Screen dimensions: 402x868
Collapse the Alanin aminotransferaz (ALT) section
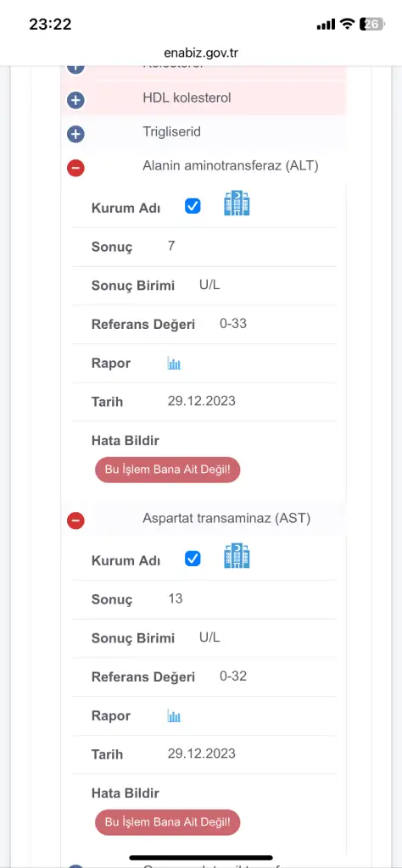coord(75,168)
